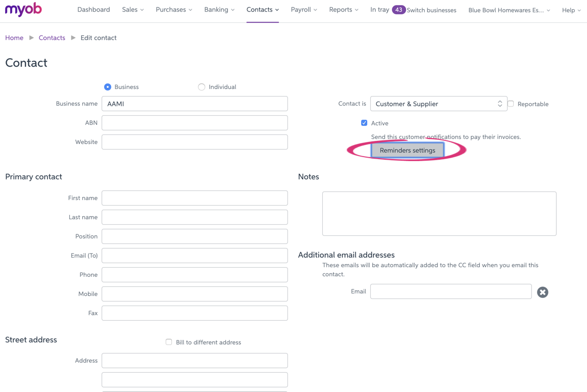Viewport: 587px width, 392px height.
Task: Click in the Notes text area
Action: point(439,213)
